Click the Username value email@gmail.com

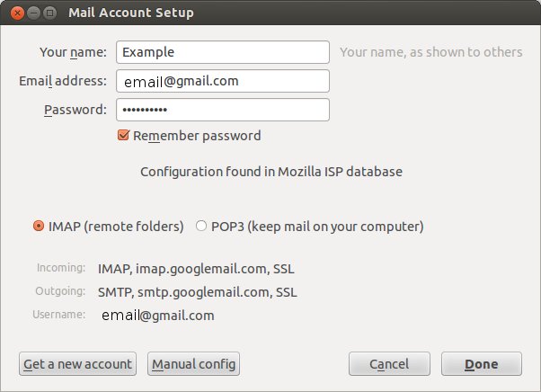[x=158, y=316]
